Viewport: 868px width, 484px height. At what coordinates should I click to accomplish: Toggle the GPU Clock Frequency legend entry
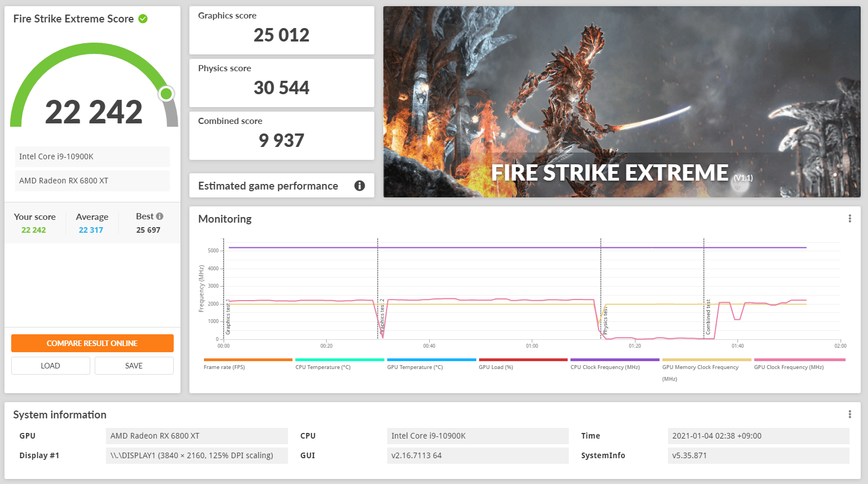point(800,364)
